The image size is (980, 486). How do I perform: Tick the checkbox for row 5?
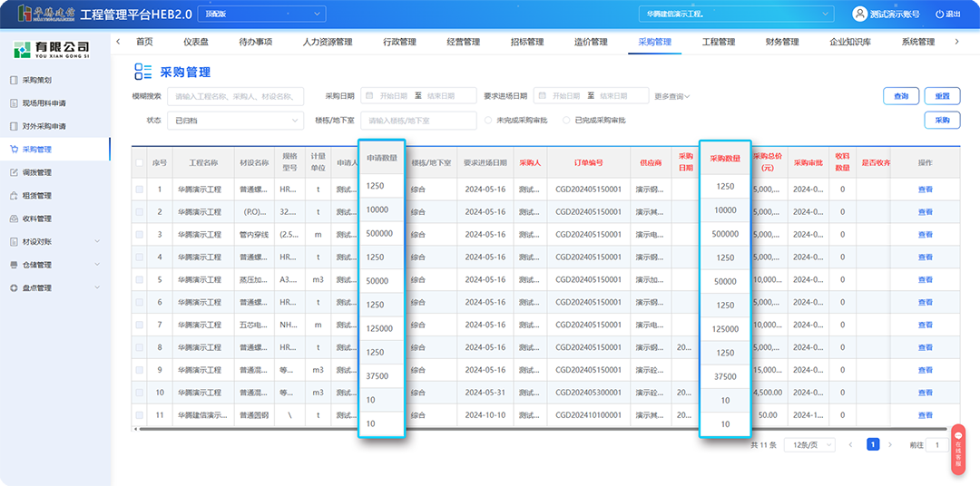point(139,279)
